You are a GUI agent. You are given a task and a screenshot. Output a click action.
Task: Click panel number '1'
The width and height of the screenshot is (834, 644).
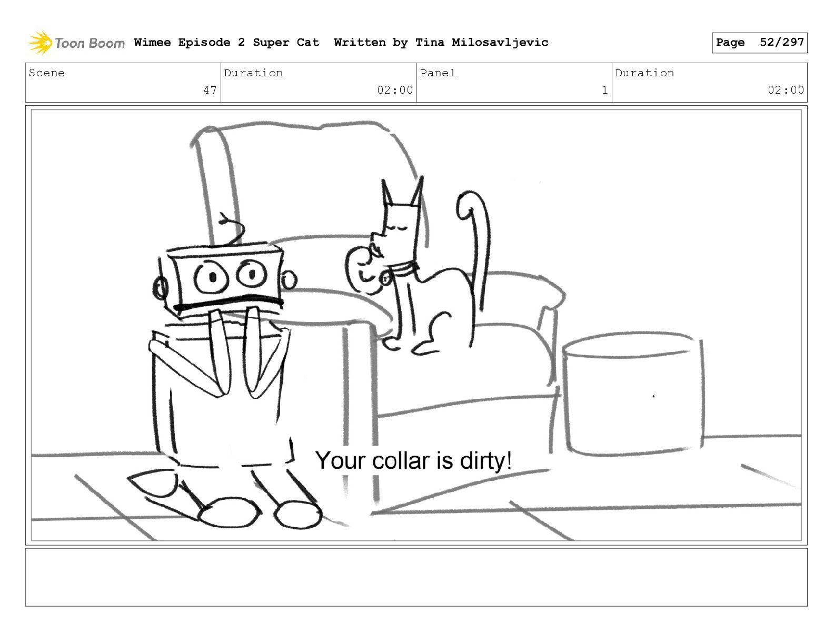click(605, 90)
